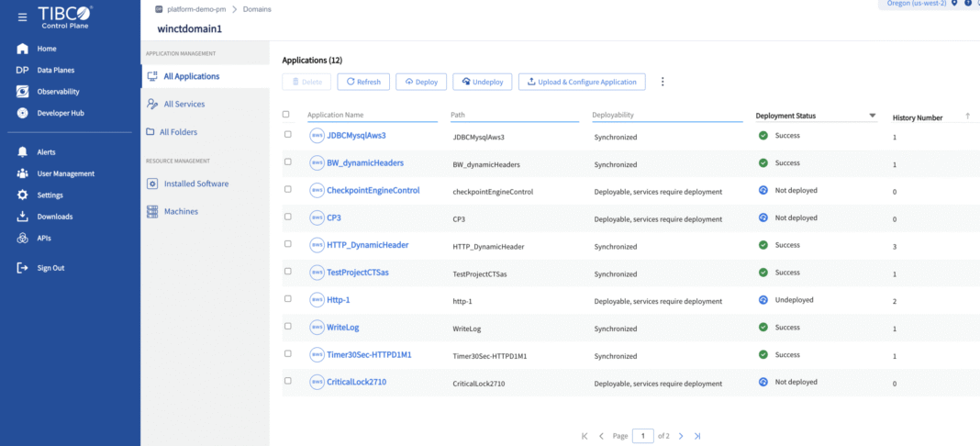
Task: Click the All Folders folder icon
Action: tap(150, 132)
